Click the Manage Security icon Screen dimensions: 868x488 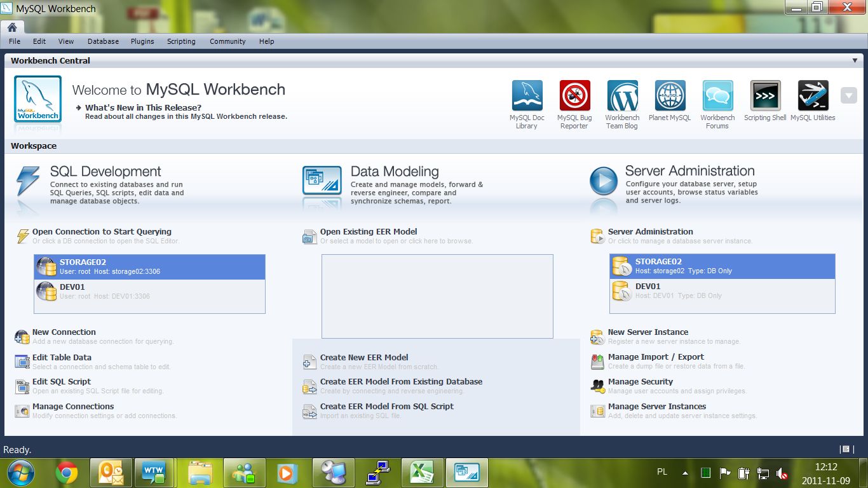click(x=597, y=386)
